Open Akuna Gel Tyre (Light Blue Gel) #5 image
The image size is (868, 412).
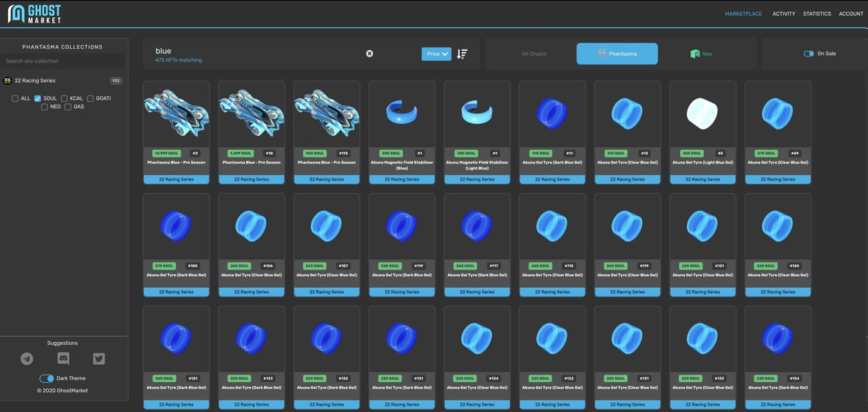click(703, 114)
